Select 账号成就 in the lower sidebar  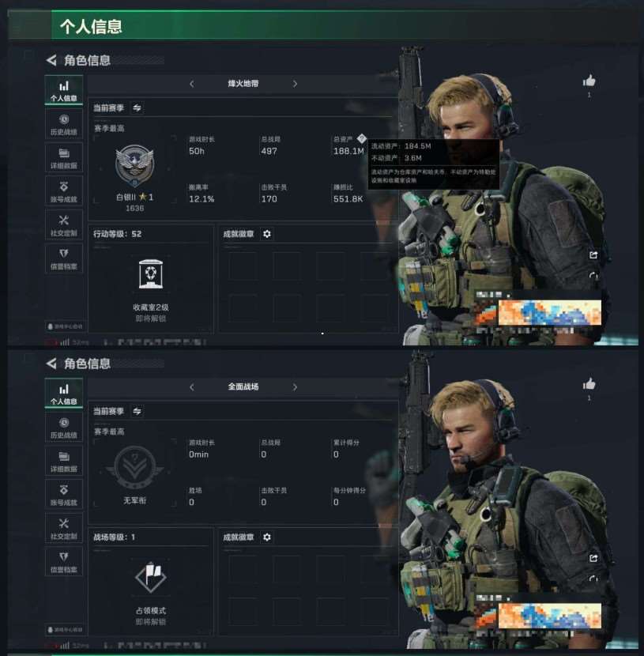pos(63,495)
